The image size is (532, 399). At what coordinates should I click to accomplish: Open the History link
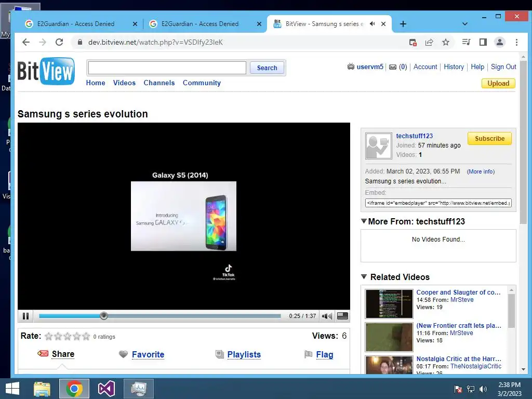pyautogui.click(x=454, y=67)
